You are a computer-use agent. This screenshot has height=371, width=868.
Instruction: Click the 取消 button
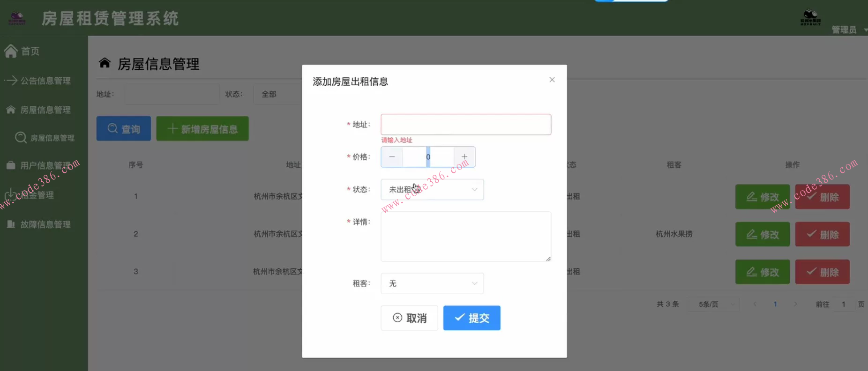pos(409,318)
